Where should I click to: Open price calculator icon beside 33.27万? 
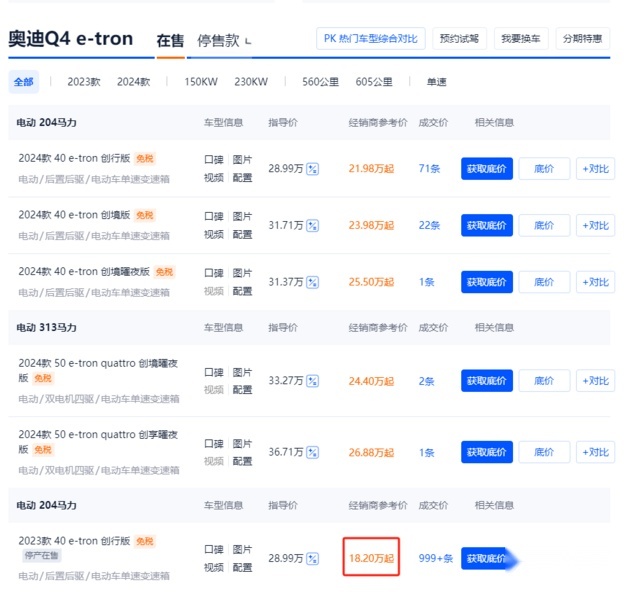click(x=312, y=381)
